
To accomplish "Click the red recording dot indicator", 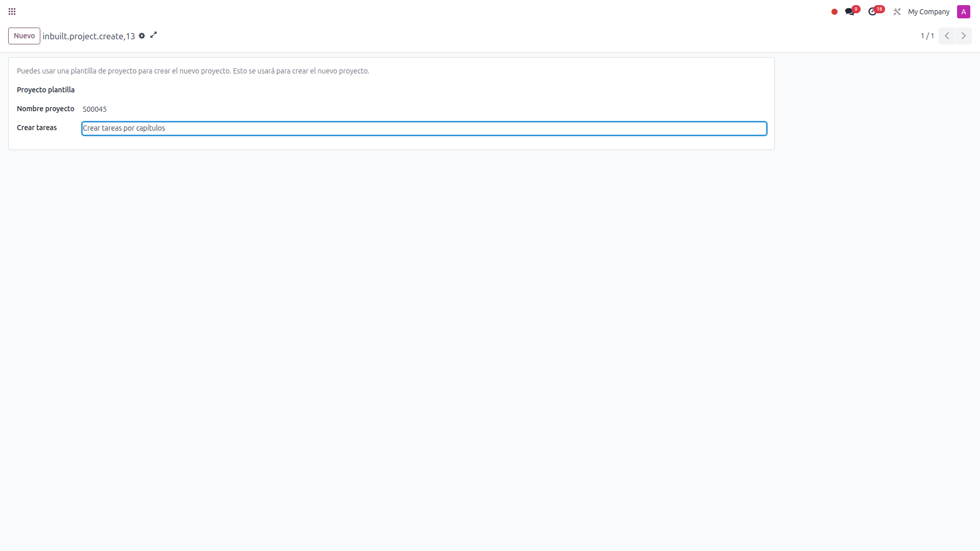I will pos(834,12).
